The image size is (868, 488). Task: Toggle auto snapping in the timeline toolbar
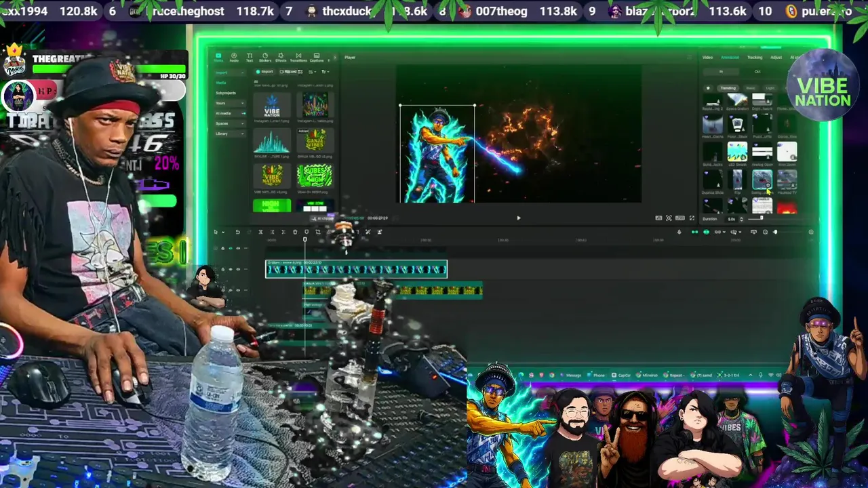click(706, 232)
